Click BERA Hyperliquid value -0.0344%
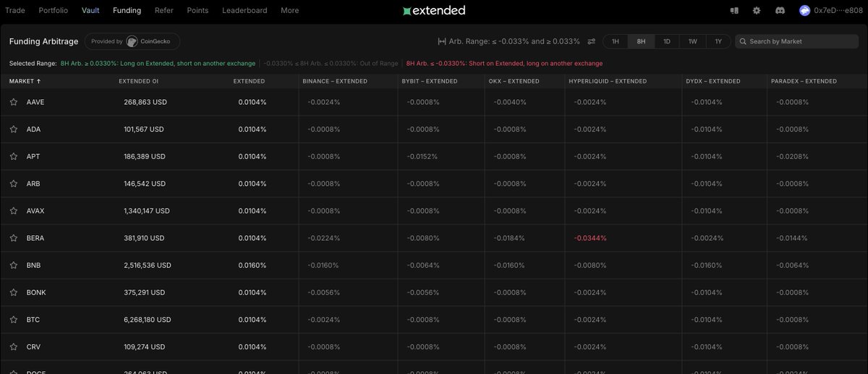The width and height of the screenshot is (868, 374). (x=590, y=238)
